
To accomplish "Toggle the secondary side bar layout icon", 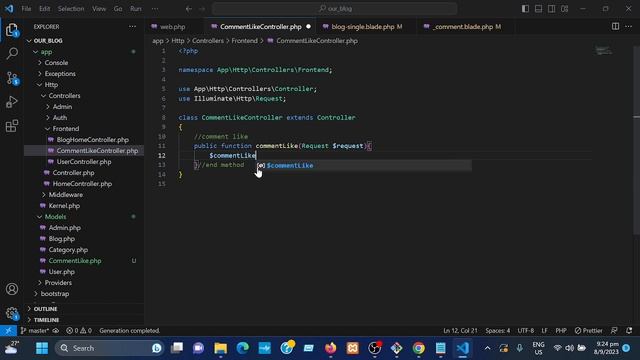I will coord(551,9).
